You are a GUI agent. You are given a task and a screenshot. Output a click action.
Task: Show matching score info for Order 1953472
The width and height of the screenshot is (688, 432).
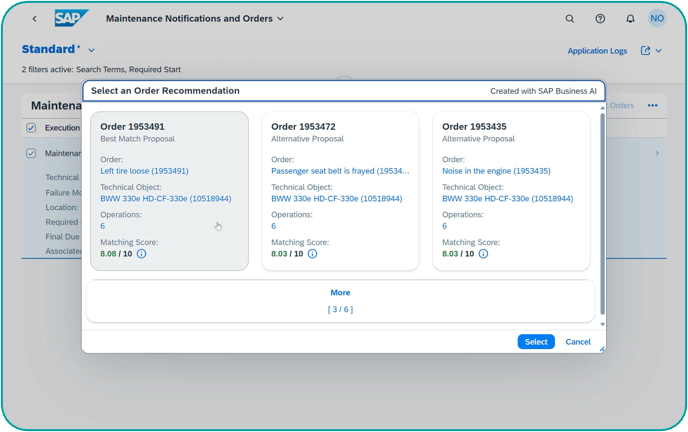312,254
